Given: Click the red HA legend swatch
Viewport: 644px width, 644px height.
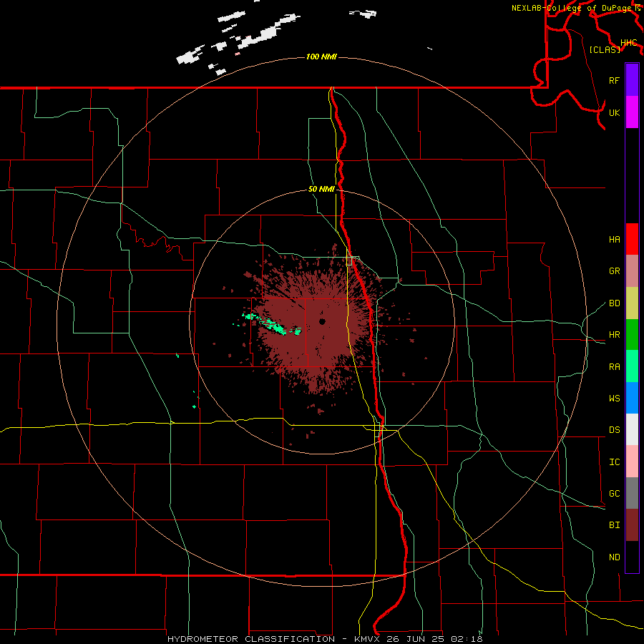Looking at the screenshot, I should click(632, 239).
